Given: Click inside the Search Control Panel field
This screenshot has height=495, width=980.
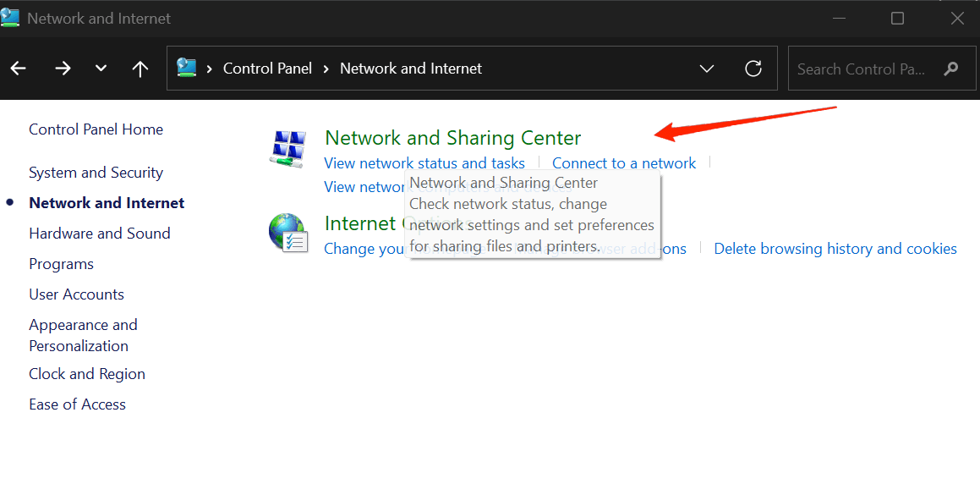Looking at the screenshot, I should [862, 69].
